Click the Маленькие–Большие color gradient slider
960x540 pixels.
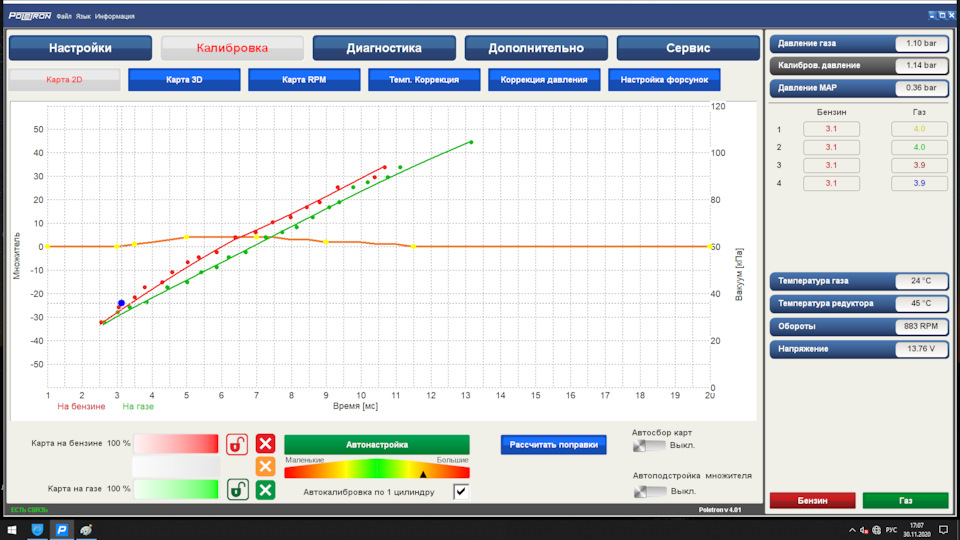pyautogui.click(x=376, y=471)
